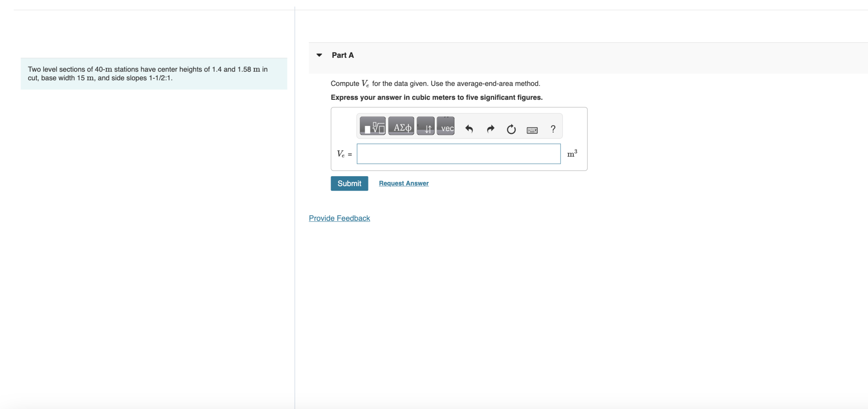Click the problem statement text box
This screenshot has height=409, width=868.
pos(153,73)
